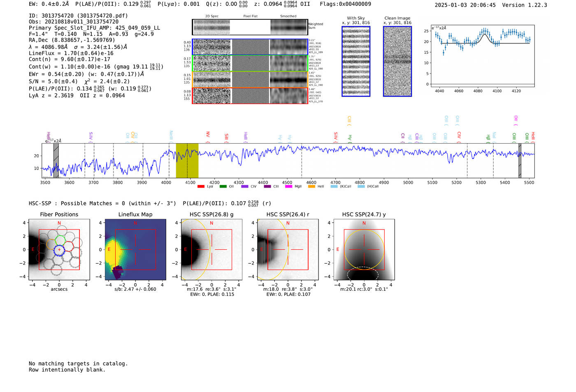Select the Weighted Sum 2D spectrum strip
This screenshot has height=392, width=576.
pos(250,27)
